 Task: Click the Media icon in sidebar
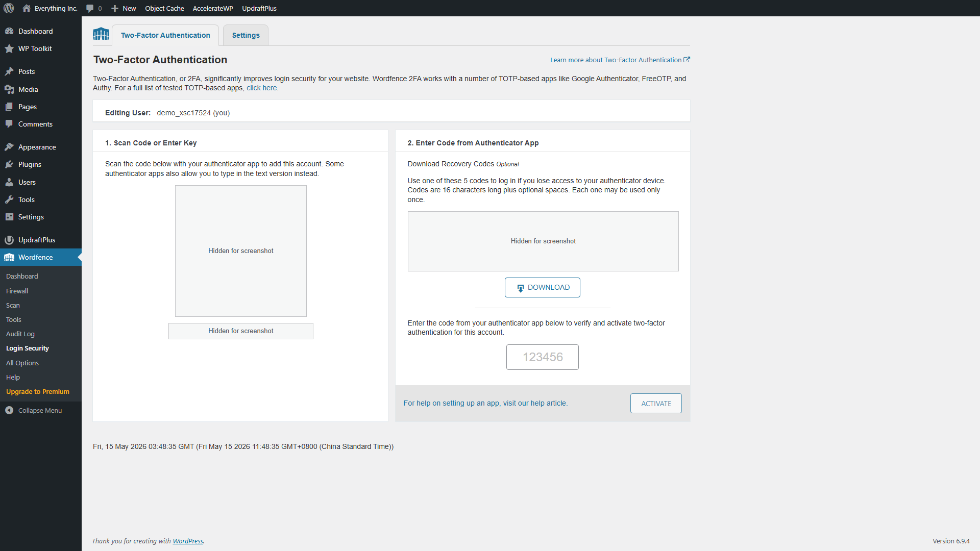click(9, 89)
